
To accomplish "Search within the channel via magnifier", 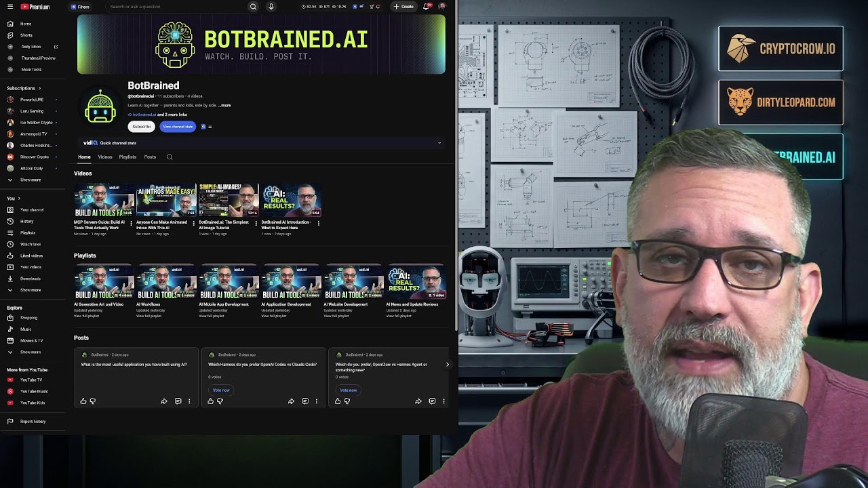I will pyautogui.click(x=170, y=157).
